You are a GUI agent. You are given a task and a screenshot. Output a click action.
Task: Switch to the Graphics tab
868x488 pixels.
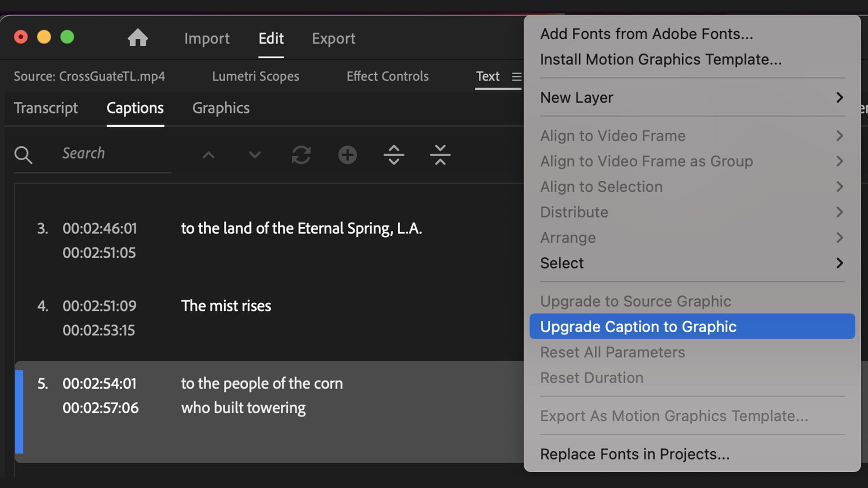[x=221, y=108]
